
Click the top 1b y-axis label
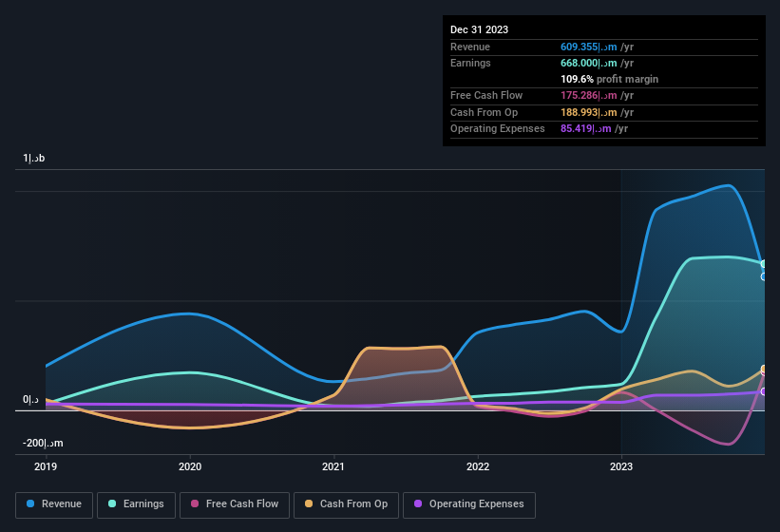(x=34, y=158)
